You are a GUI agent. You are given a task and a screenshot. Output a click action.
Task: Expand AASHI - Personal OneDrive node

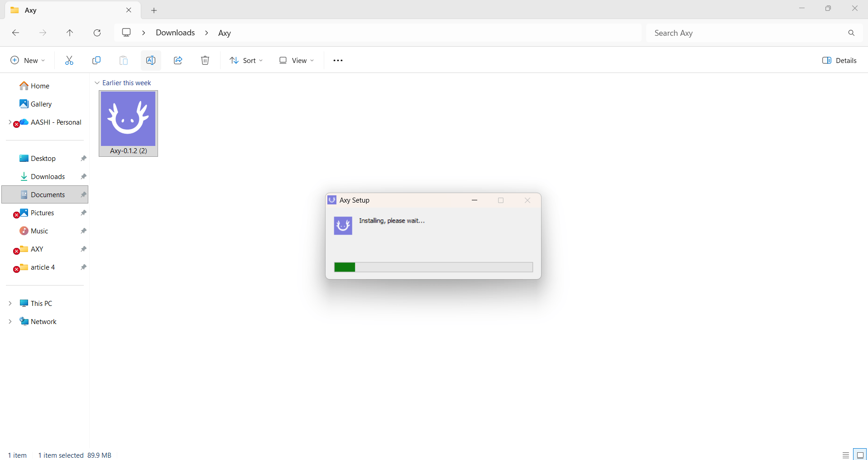click(10, 122)
